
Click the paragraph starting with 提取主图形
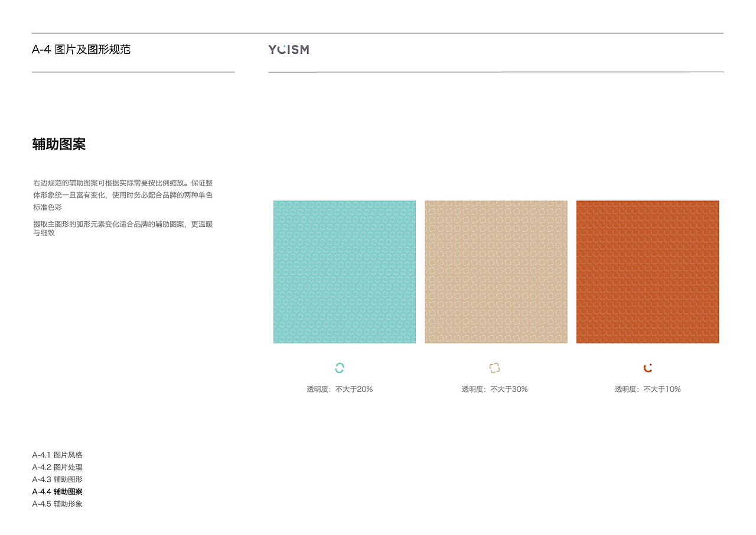pos(123,228)
